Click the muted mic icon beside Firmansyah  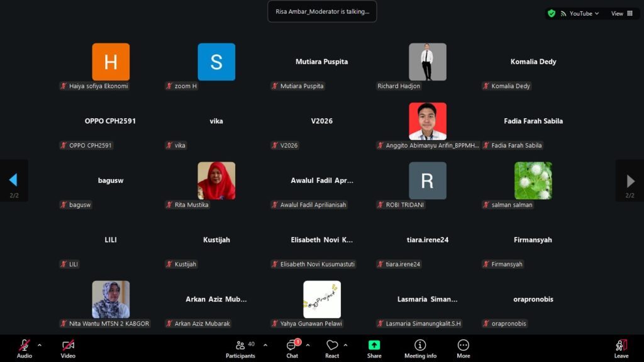tap(486, 265)
